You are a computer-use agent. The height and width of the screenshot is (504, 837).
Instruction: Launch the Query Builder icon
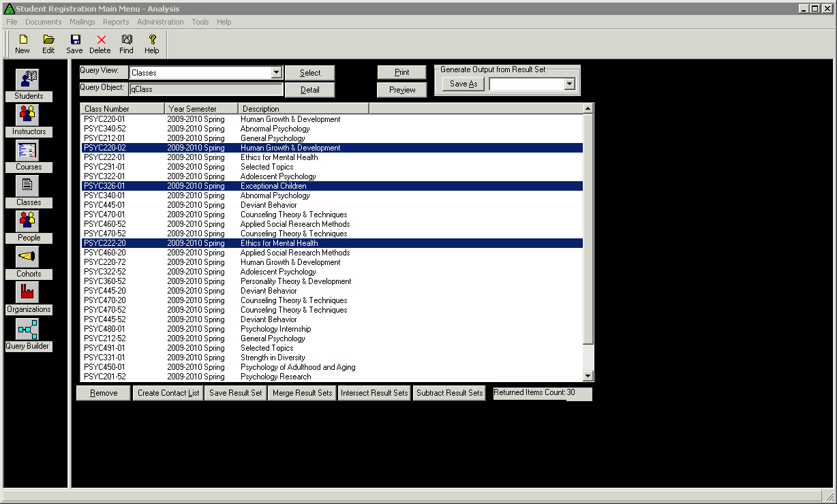click(x=28, y=330)
